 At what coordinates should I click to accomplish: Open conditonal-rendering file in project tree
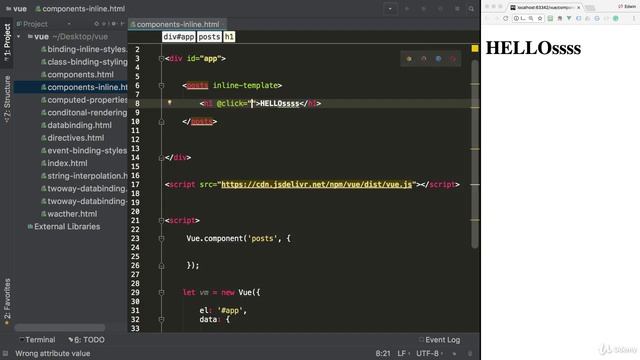pos(84,113)
